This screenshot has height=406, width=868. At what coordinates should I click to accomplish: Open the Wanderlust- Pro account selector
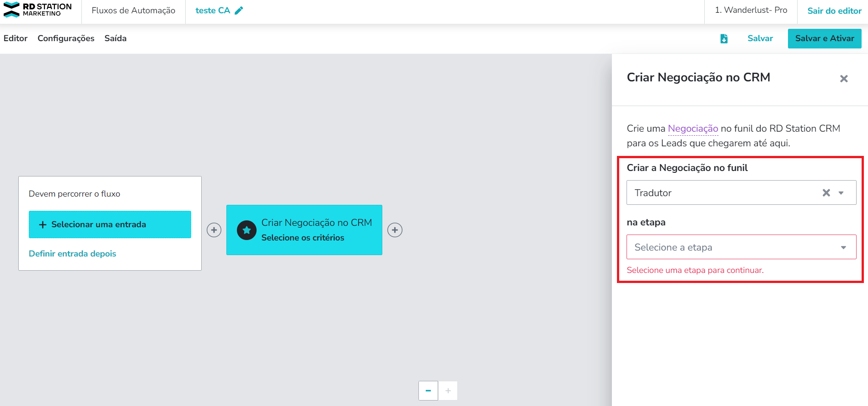751,11
